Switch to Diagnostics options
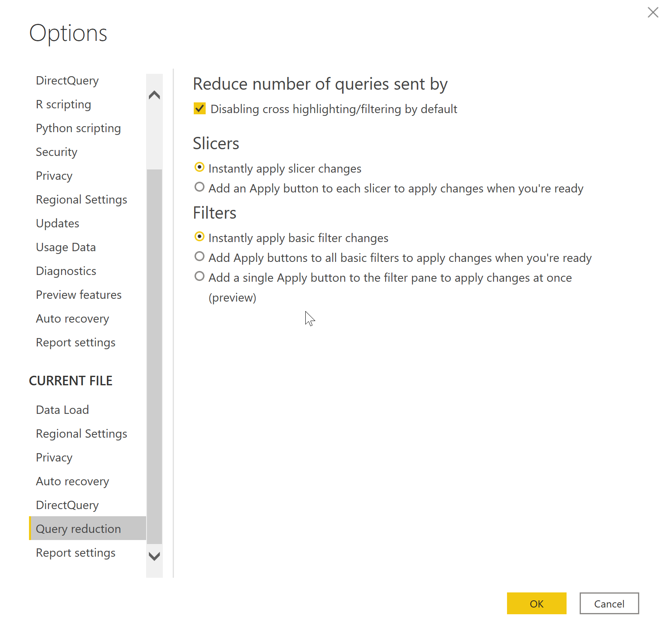This screenshot has height=644, width=669. tap(66, 271)
